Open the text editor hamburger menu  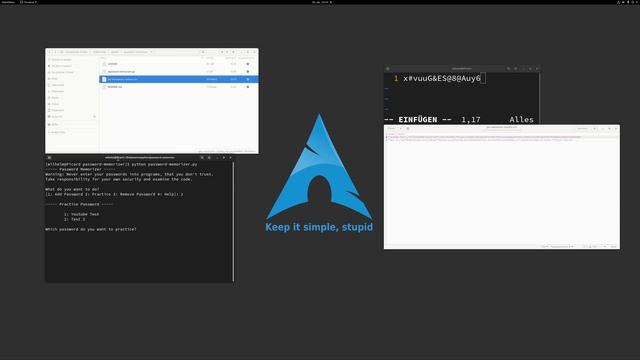pos(594,129)
